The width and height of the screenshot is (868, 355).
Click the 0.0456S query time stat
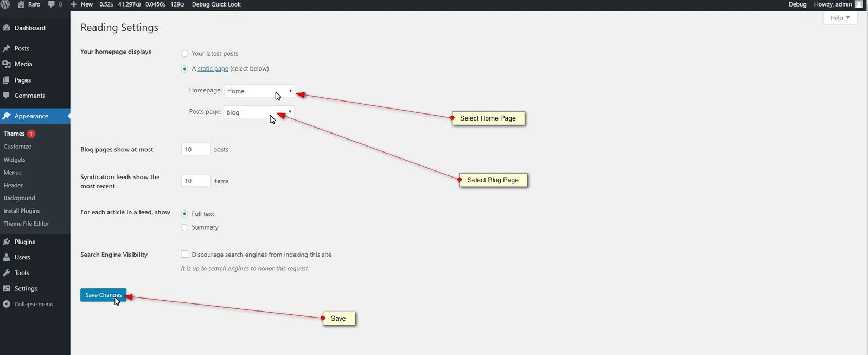pos(156,4)
